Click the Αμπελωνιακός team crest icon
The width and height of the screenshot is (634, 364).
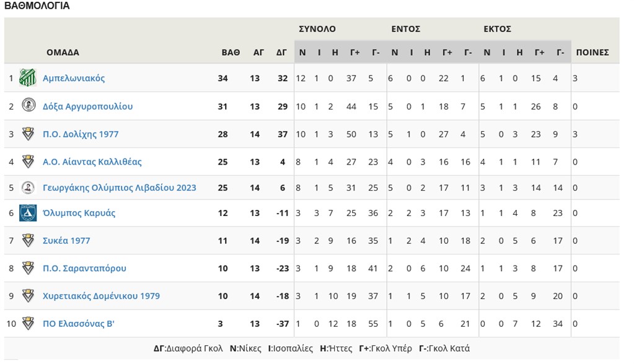point(27,78)
